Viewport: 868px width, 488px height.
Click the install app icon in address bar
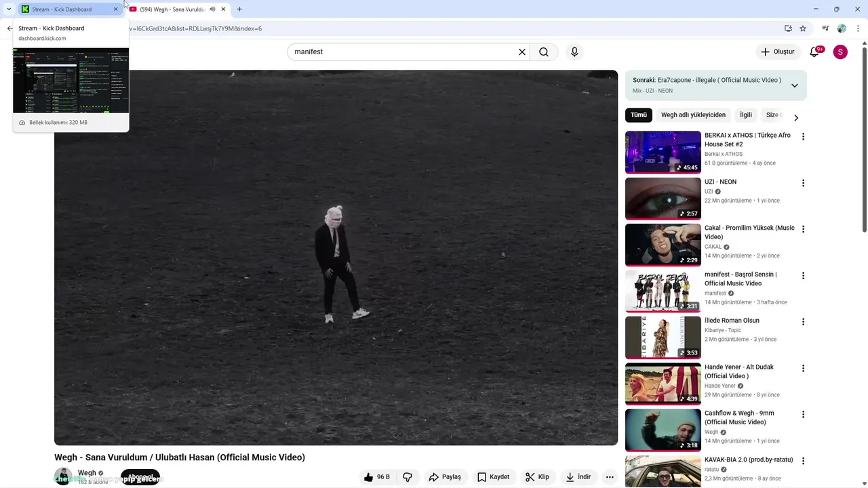(788, 28)
